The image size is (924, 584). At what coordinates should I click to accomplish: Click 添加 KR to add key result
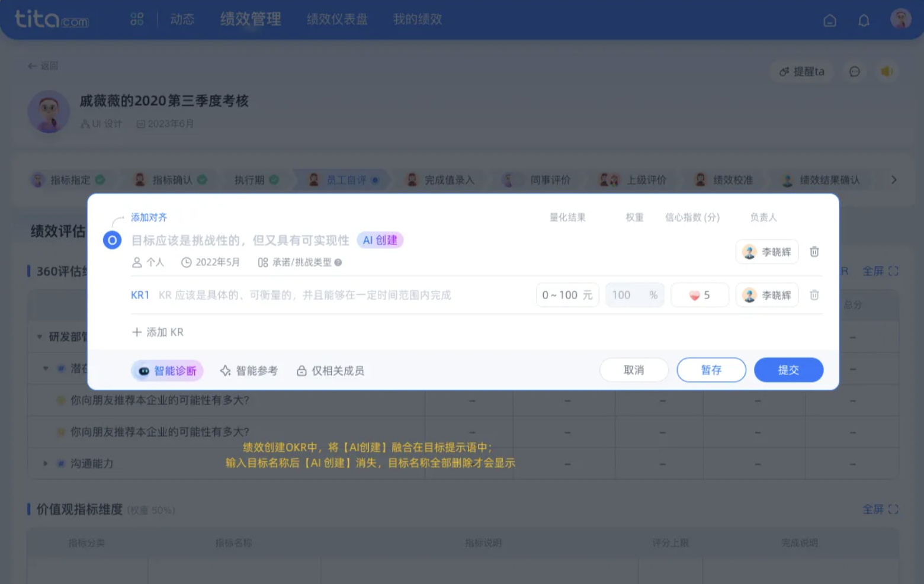click(x=158, y=332)
